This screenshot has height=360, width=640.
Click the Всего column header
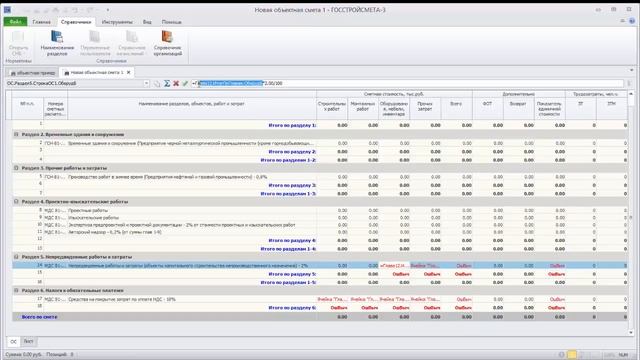[456, 109]
